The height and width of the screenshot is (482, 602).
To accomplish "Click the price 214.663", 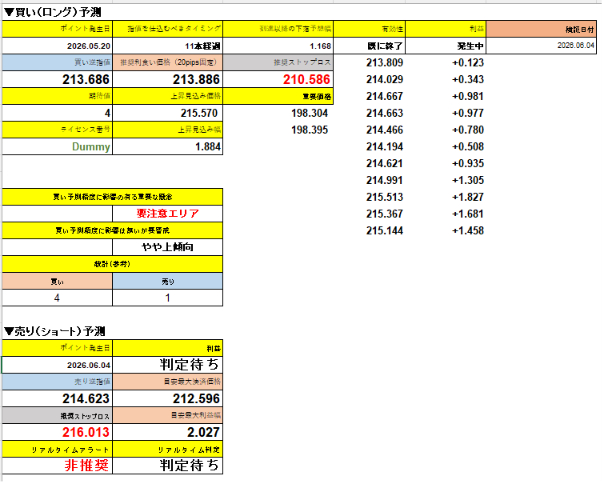I will point(384,113).
